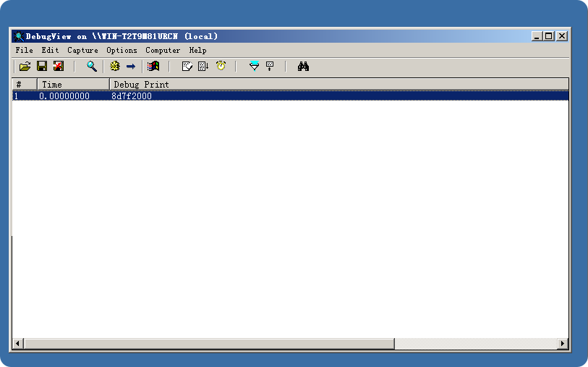Change time format with the clock icon
Viewport: 588px width, 367px height.
click(221, 66)
